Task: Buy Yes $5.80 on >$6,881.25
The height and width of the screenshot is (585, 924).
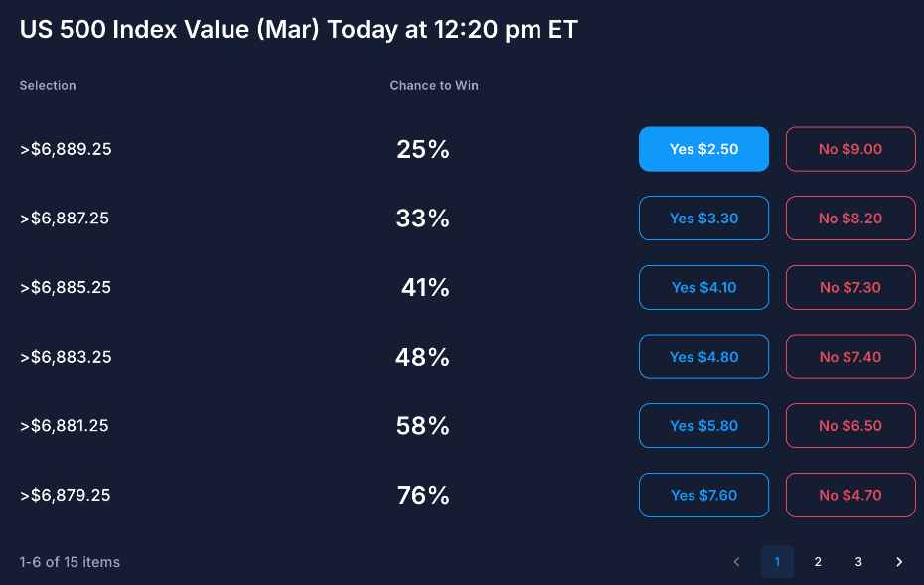Action: coord(703,425)
